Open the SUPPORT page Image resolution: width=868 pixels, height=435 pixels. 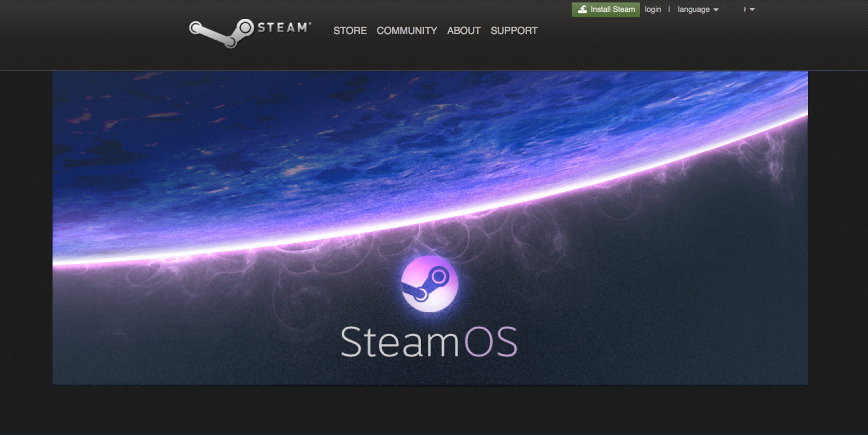point(514,31)
